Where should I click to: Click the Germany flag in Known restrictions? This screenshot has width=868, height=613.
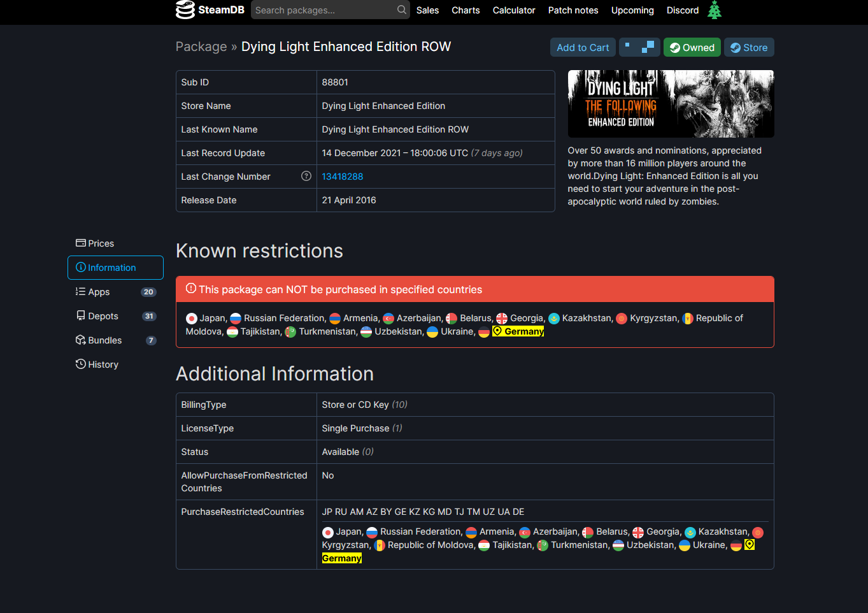[x=484, y=332]
